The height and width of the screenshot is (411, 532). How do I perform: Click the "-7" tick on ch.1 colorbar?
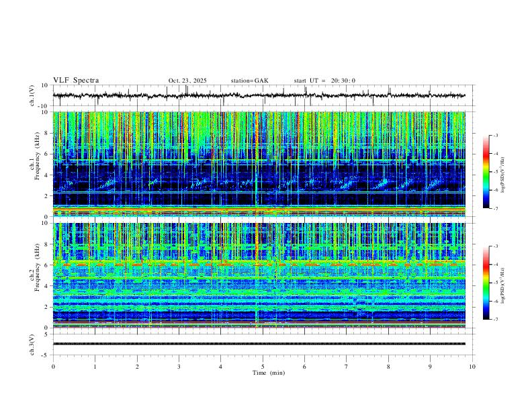tap(496, 209)
